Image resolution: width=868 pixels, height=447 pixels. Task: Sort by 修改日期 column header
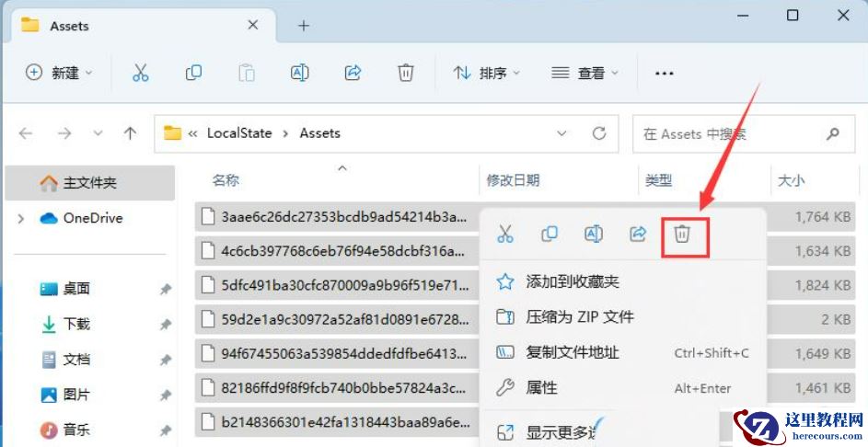click(513, 180)
